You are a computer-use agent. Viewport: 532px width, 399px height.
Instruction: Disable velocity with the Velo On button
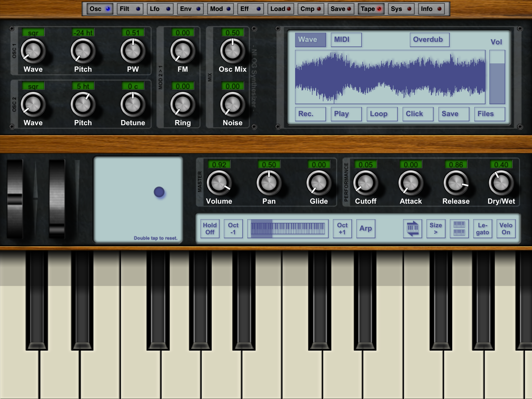click(x=506, y=229)
